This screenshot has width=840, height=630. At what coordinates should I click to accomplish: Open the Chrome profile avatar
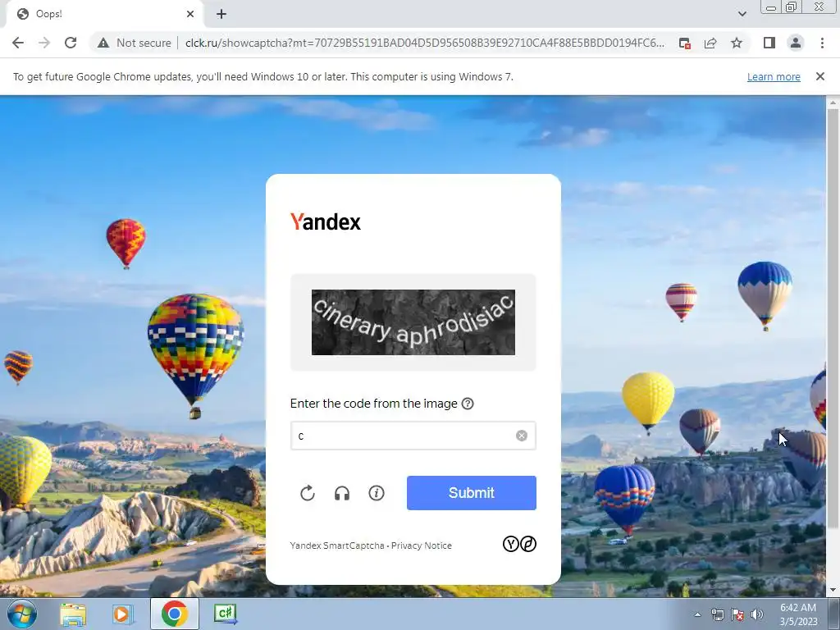pyautogui.click(x=796, y=43)
